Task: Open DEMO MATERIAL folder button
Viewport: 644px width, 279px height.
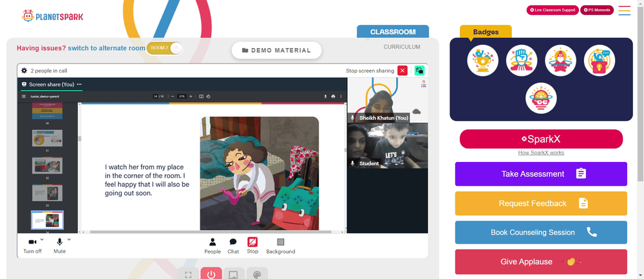Action: coord(276,50)
